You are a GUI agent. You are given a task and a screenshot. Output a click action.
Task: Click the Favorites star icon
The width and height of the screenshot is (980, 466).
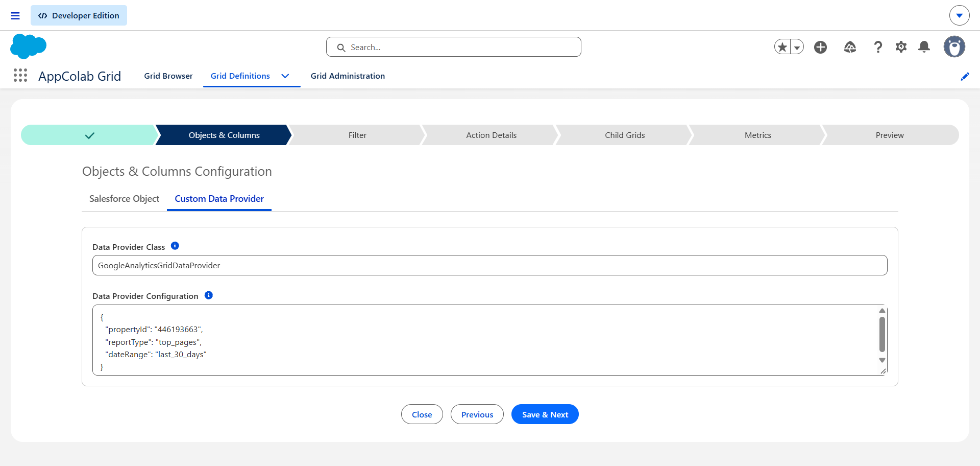(x=782, y=47)
